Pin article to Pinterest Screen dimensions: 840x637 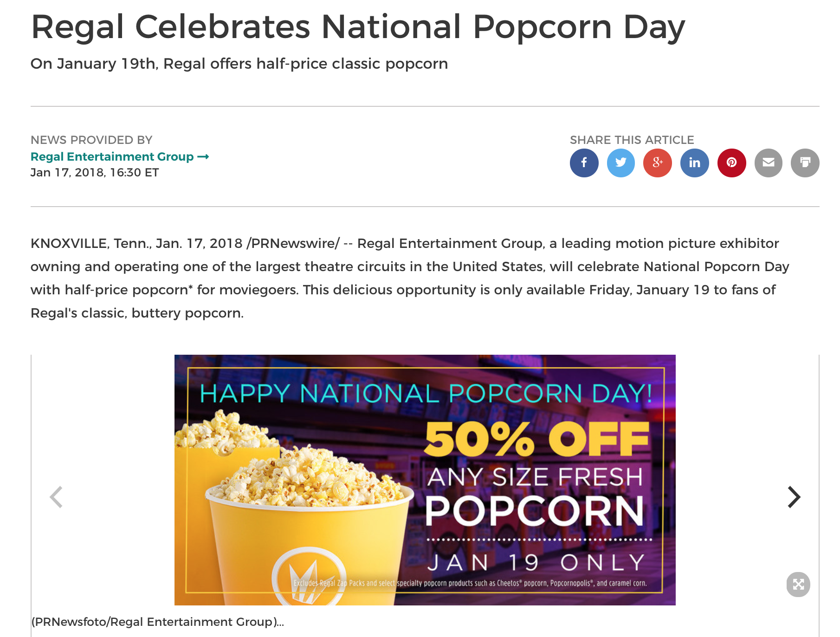click(x=732, y=163)
